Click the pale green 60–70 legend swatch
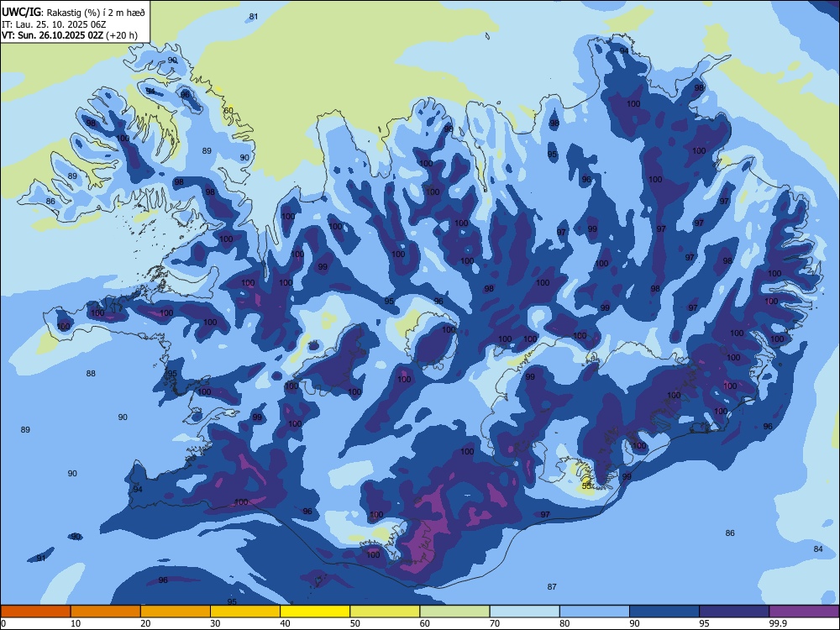This screenshot has width=840, height=630. click(x=454, y=612)
